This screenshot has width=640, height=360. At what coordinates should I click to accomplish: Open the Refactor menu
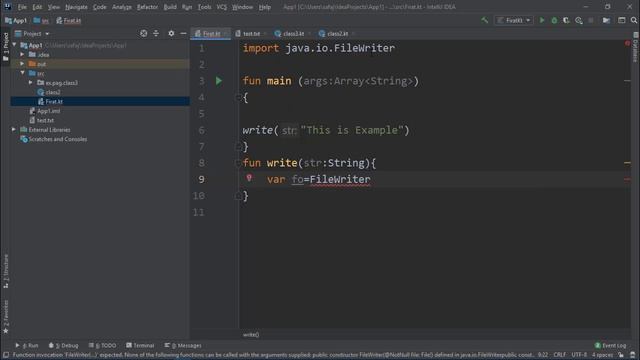(x=147, y=7)
